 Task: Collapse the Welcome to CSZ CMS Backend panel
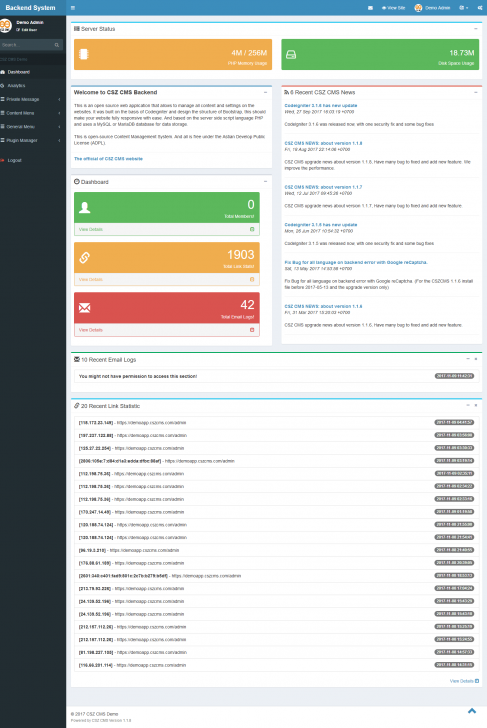point(266,92)
